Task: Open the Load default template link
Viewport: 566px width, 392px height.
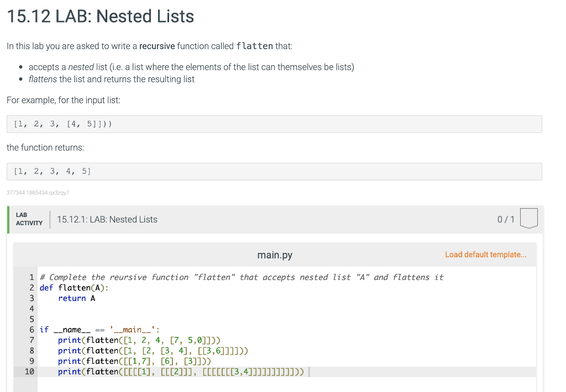Action: (485, 254)
